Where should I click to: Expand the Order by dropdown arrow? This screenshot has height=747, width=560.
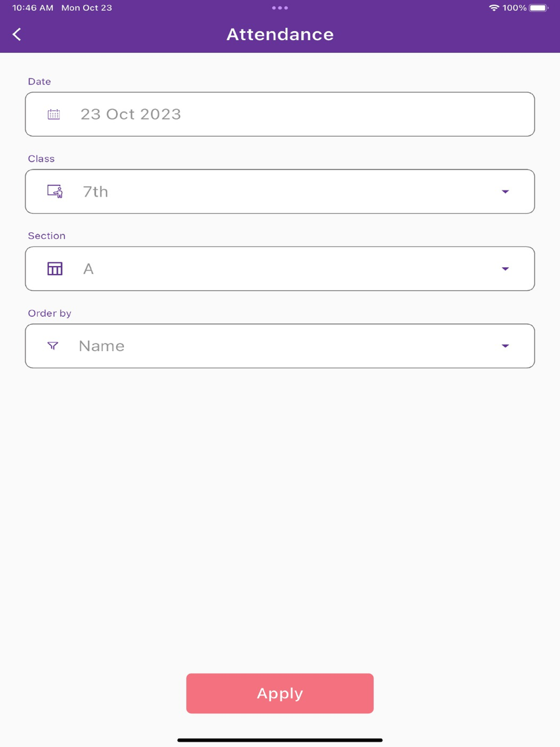[x=505, y=346]
